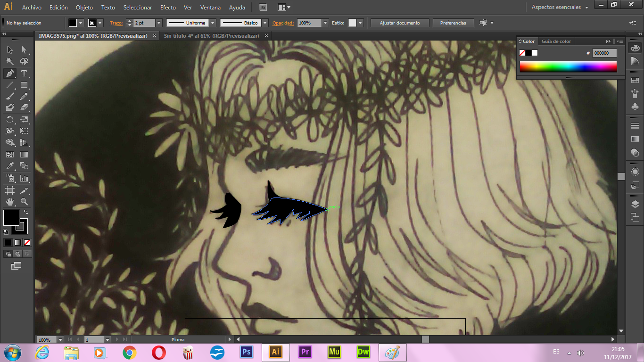Select the Rectangle tool
The width and height of the screenshot is (644, 362).
[24, 85]
